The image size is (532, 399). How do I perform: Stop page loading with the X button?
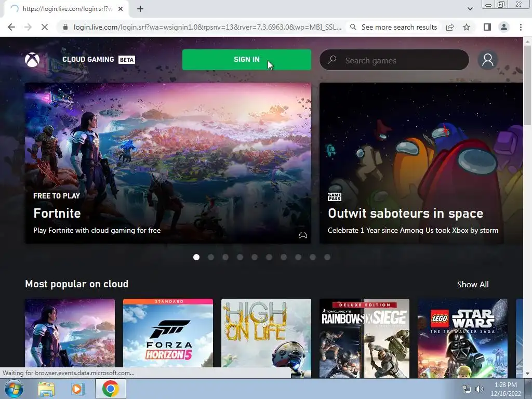[x=45, y=27]
